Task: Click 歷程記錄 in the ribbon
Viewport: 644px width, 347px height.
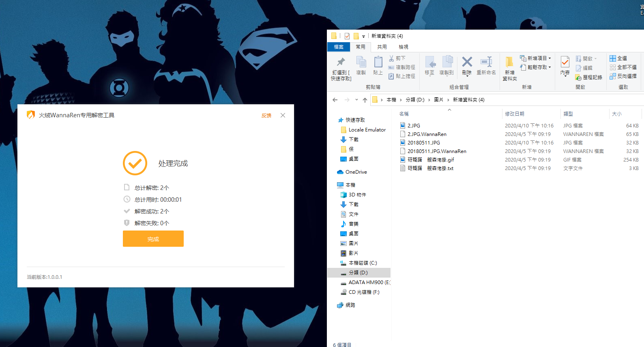Action: point(589,78)
